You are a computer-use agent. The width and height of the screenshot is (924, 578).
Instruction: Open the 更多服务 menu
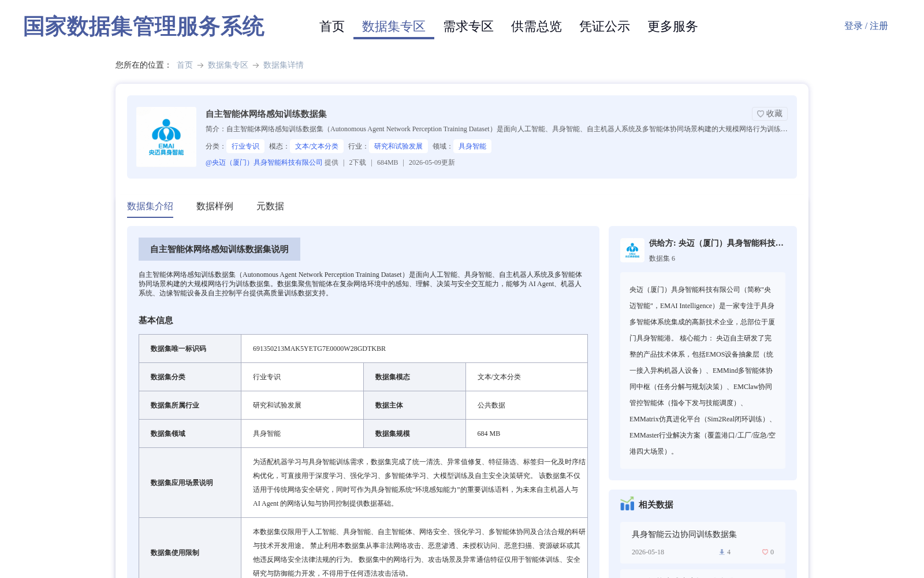click(673, 27)
